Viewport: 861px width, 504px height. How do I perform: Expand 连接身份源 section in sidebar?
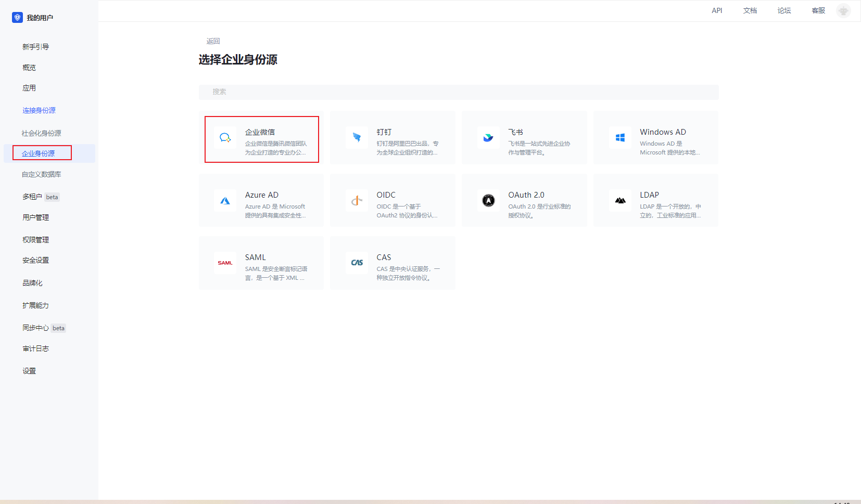39,110
